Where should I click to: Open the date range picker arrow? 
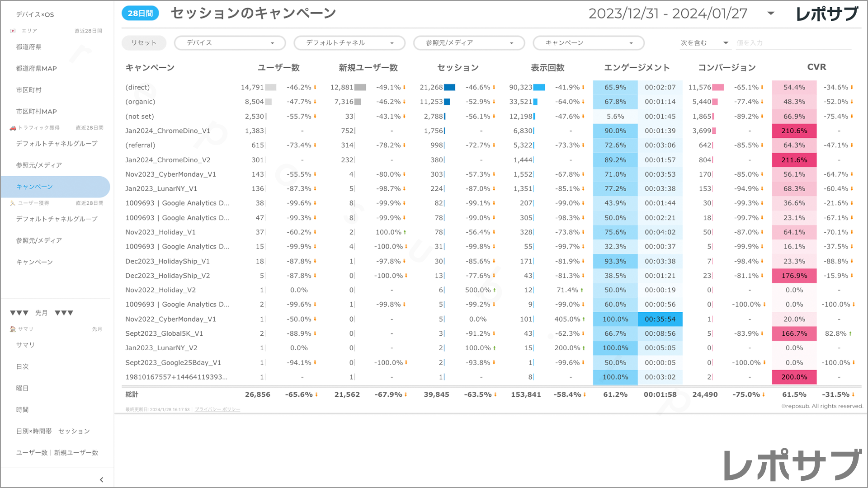point(771,14)
